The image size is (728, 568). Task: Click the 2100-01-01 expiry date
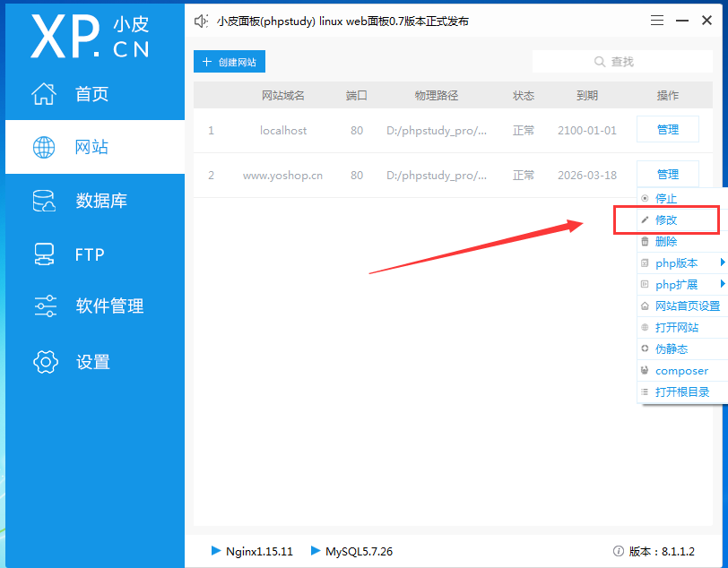coord(587,131)
